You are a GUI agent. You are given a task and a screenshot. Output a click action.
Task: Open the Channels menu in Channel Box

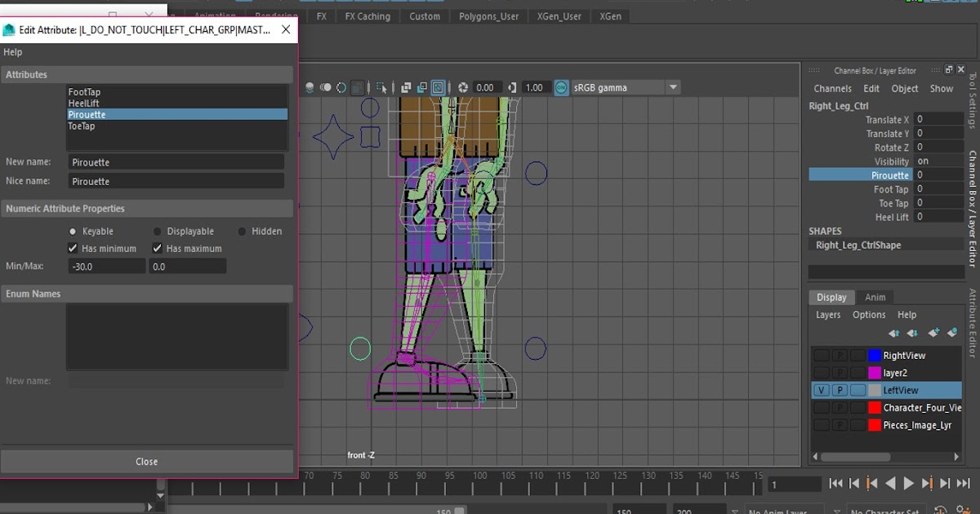[832, 89]
